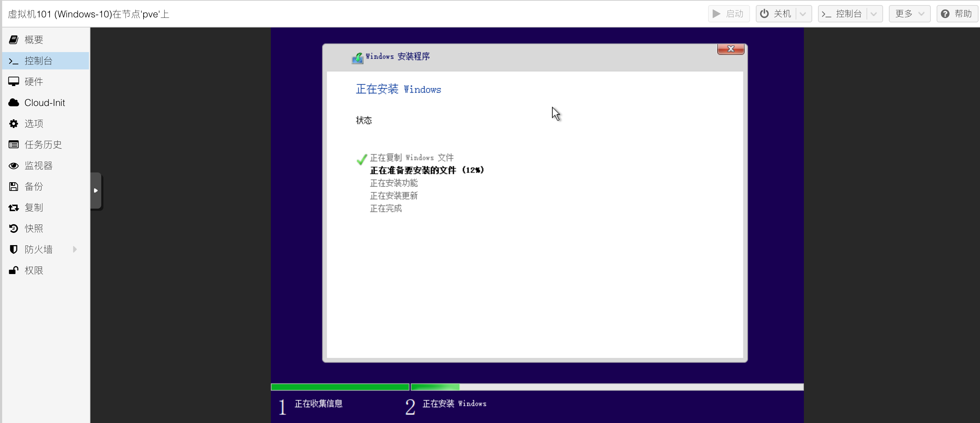
Task: Click the 启动 start button
Action: pyautogui.click(x=729, y=14)
